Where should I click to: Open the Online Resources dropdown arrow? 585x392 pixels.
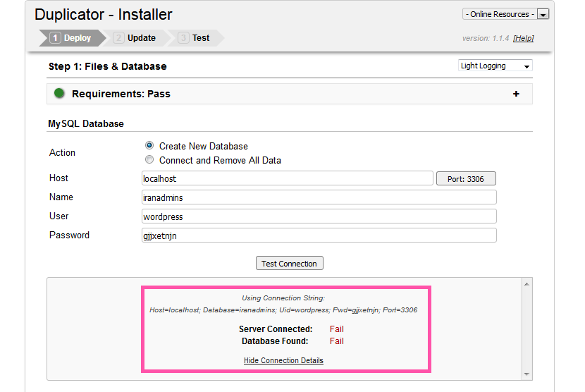pyautogui.click(x=543, y=14)
